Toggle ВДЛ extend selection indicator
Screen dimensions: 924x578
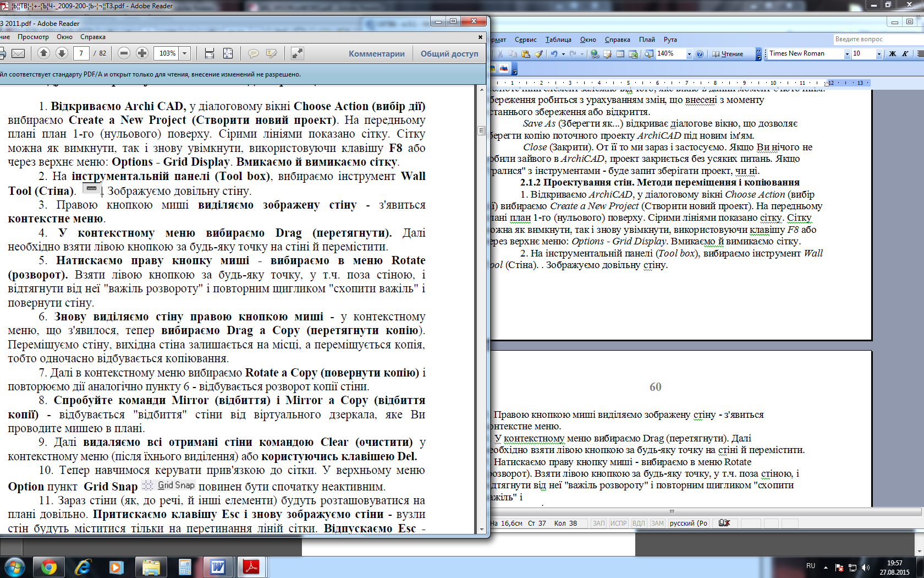click(639, 524)
